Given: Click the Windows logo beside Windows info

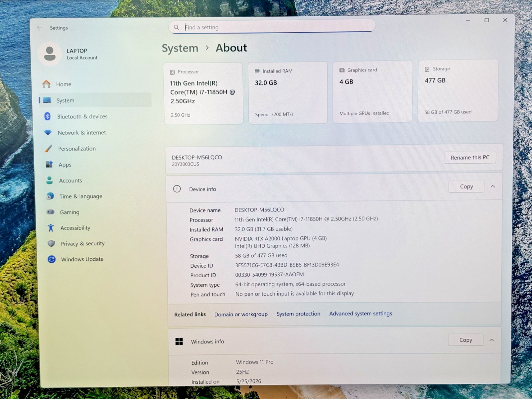Looking at the screenshot, I should 179,341.
